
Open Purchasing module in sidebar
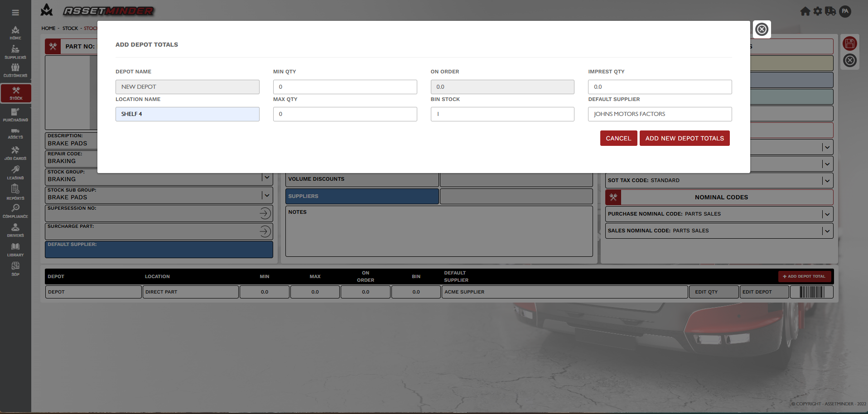click(x=15, y=115)
